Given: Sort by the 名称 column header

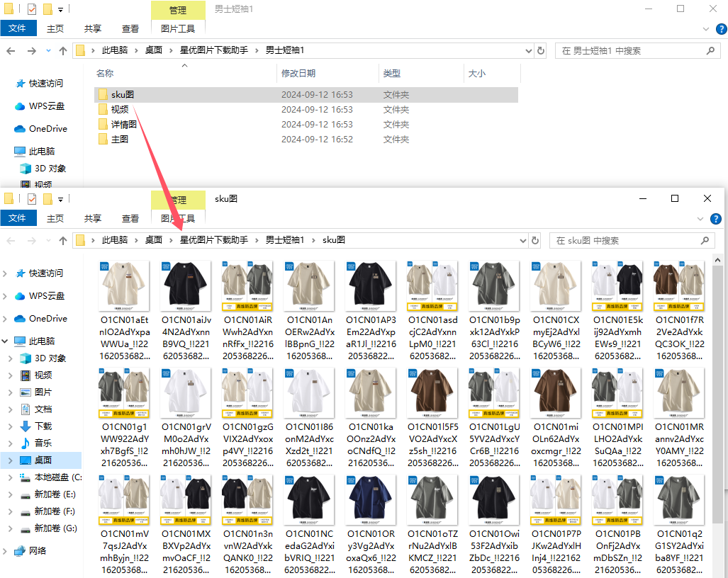Looking at the screenshot, I should coord(105,73).
